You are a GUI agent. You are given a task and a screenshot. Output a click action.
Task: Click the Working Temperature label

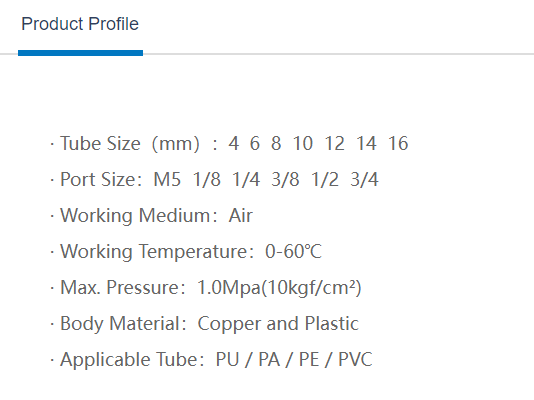click(x=157, y=252)
